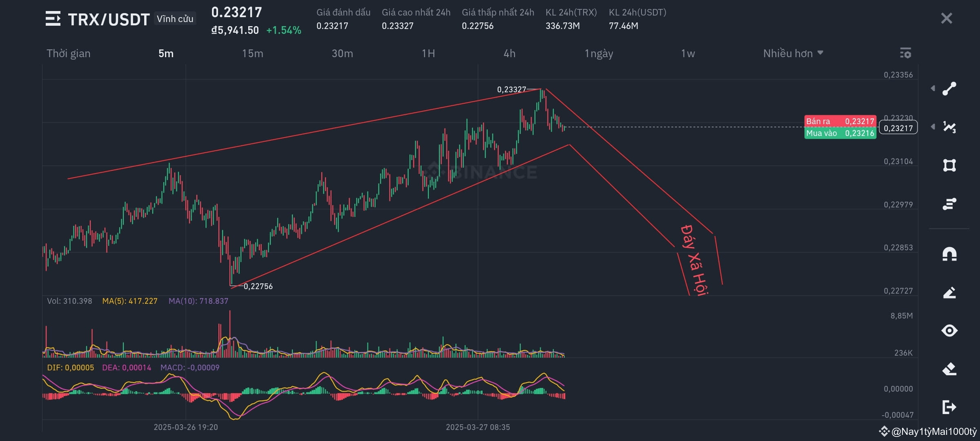Click the 0,23327 high price marker
Image resolution: width=980 pixels, height=441 pixels.
tap(511, 89)
